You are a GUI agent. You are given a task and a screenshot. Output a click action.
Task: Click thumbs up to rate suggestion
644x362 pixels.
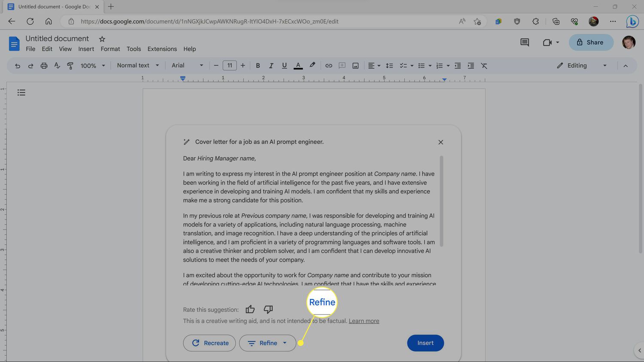tap(250, 309)
